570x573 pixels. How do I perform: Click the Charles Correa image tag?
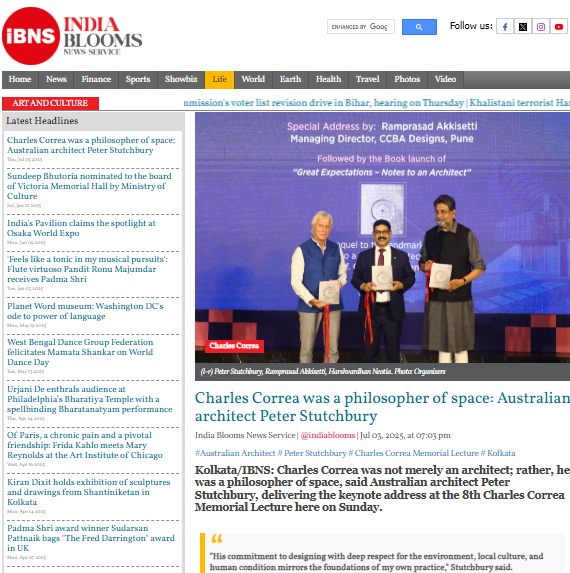tap(234, 346)
